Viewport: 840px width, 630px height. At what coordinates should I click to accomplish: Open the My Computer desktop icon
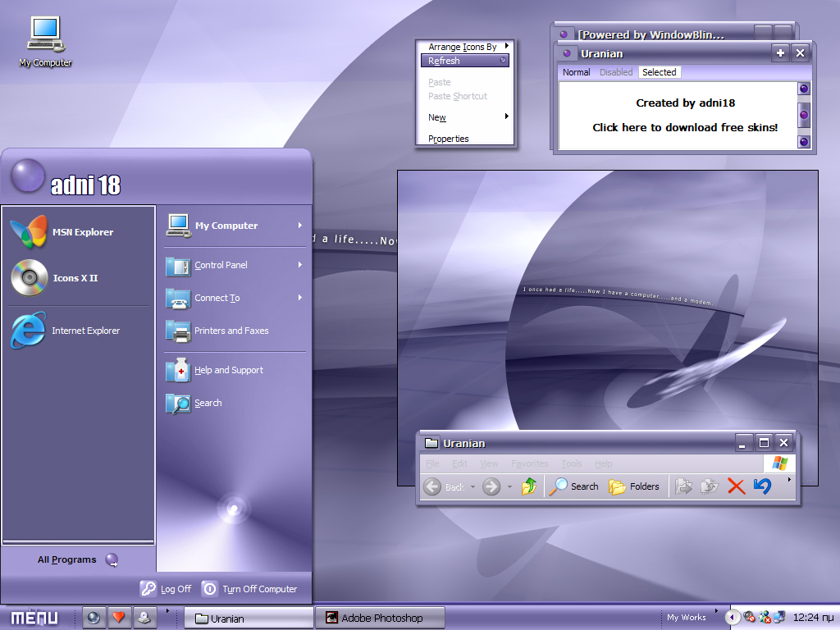point(46,42)
